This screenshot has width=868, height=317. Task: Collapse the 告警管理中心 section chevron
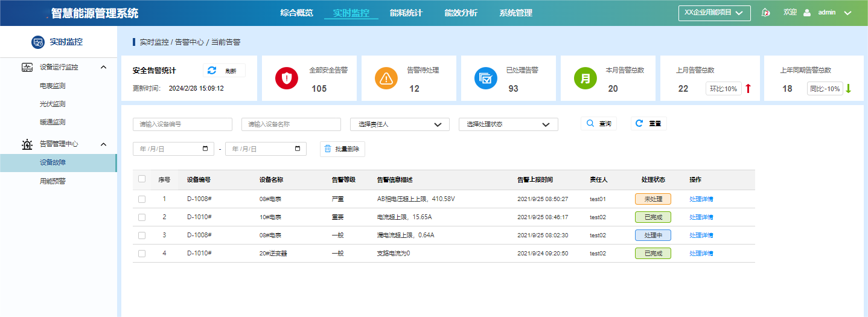tap(103, 144)
